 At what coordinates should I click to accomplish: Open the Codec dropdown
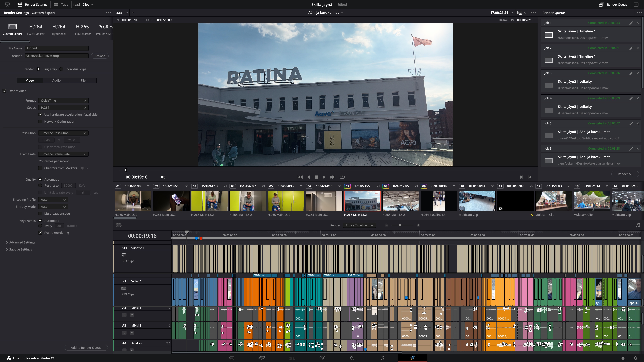click(x=63, y=108)
